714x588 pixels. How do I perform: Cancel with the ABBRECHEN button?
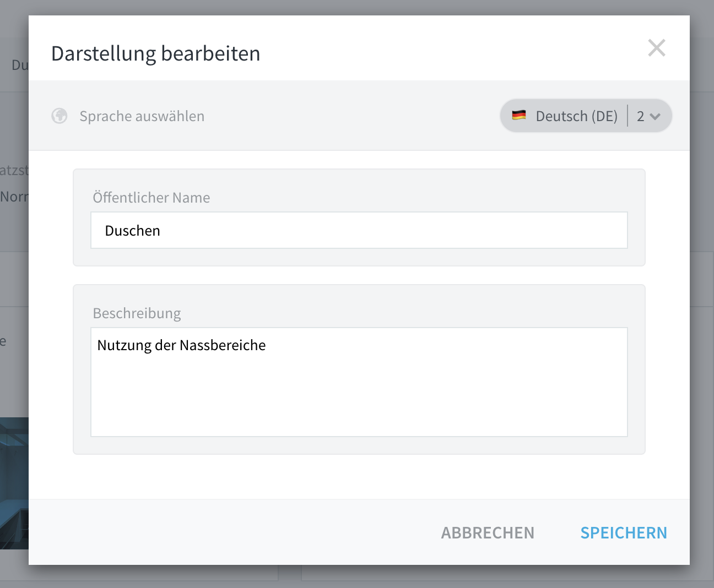pyautogui.click(x=488, y=532)
